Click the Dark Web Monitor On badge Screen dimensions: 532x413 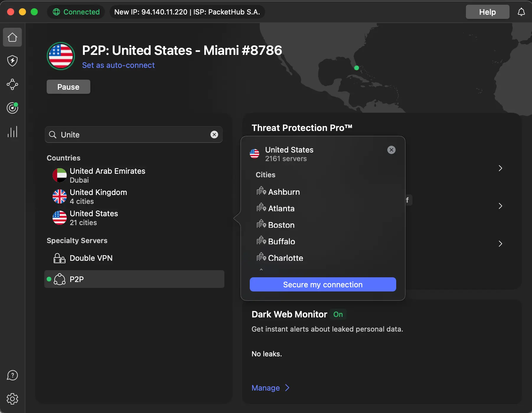338,314
